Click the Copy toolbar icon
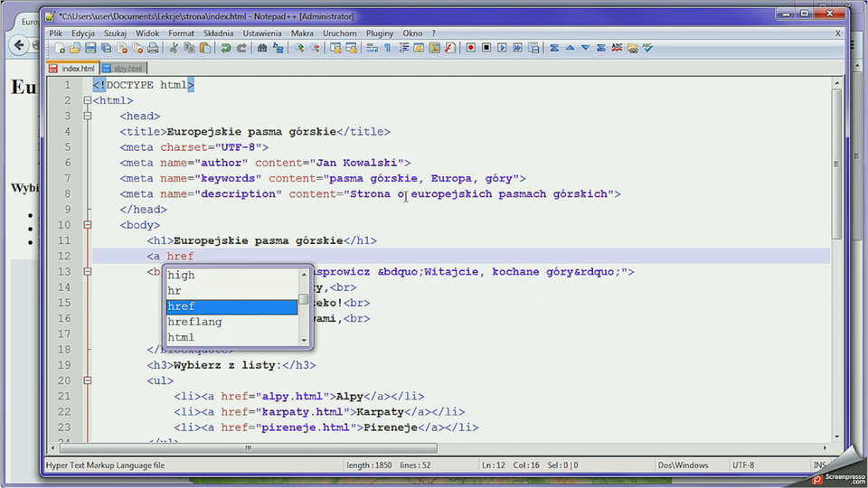 189,48
